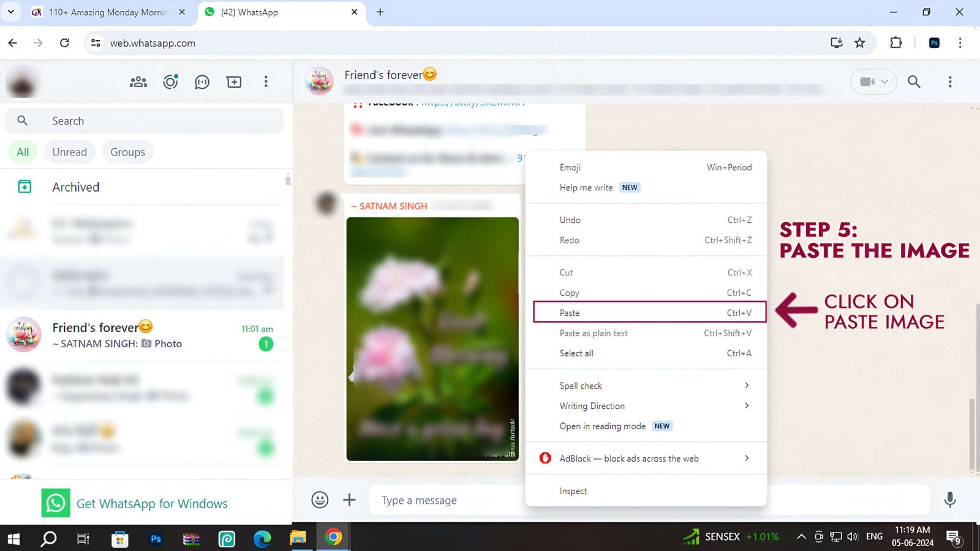The height and width of the screenshot is (551, 980).
Task: Open File Explorer from taskbar
Action: [298, 539]
